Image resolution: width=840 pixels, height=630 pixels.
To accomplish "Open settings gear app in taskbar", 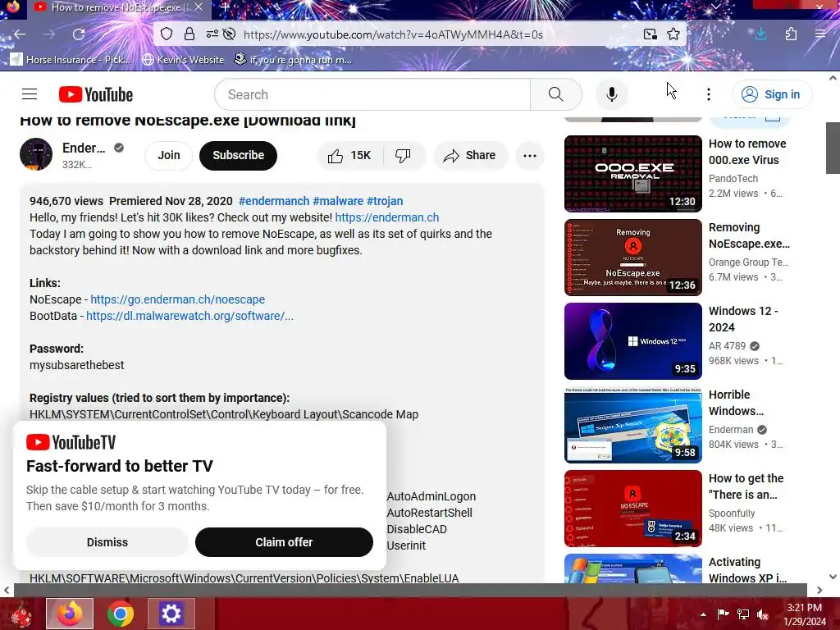I will (171, 614).
